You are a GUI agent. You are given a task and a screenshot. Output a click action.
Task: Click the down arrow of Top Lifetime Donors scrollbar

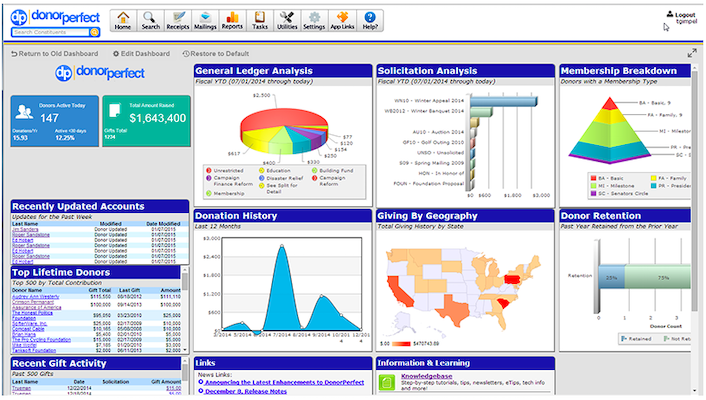[185, 350]
